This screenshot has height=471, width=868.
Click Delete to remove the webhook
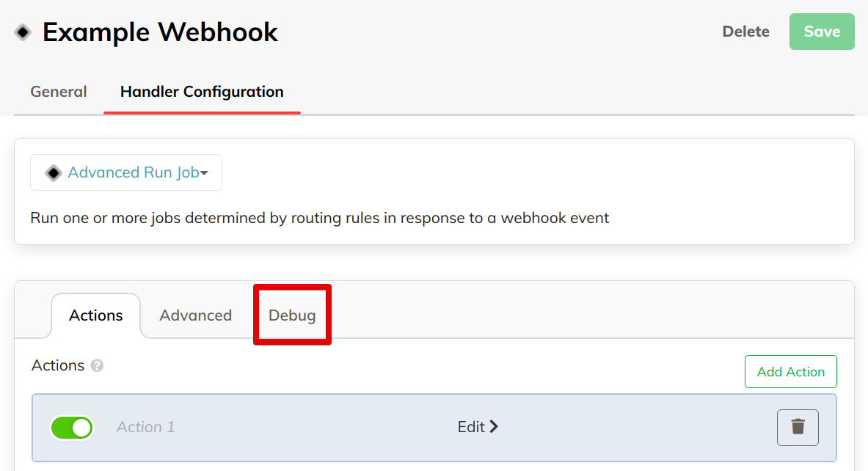[745, 32]
